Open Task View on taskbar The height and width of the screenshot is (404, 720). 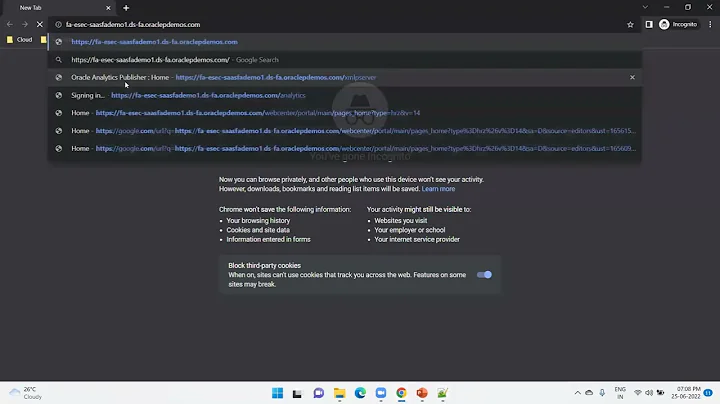point(298,393)
